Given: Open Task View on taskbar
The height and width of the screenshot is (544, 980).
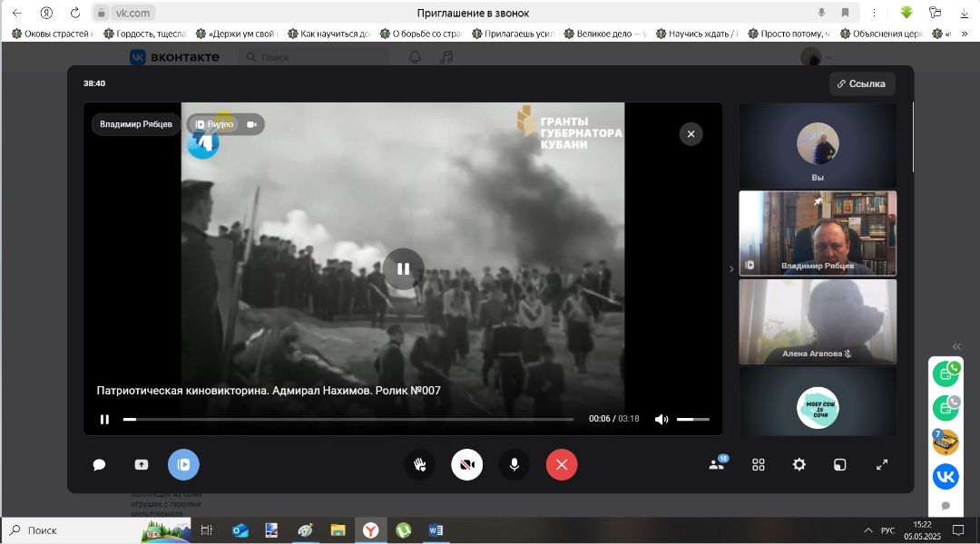Looking at the screenshot, I should click(206, 530).
